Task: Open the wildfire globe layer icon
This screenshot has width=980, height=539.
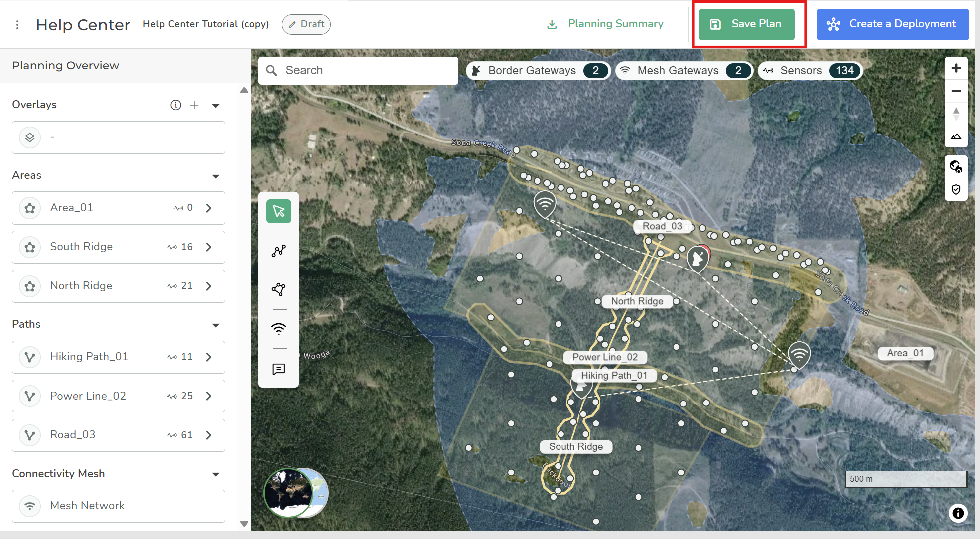Action: point(956,166)
